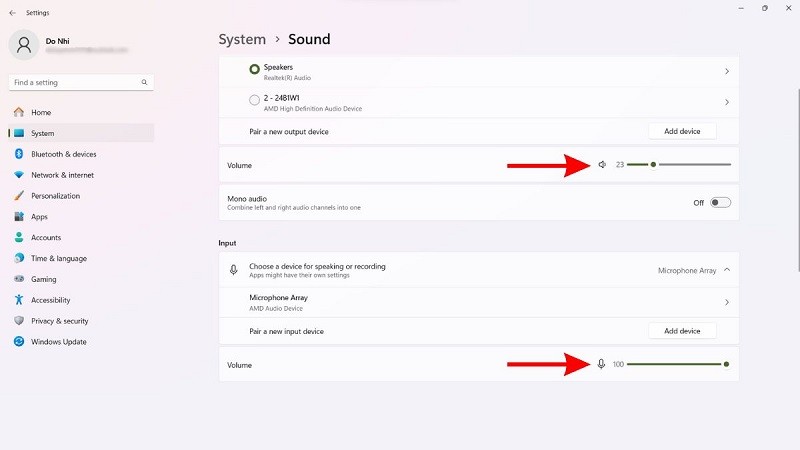Viewport: 800px width, 450px height.
Task: Open Microphone Array properties via chevron
Action: click(x=726, y=302)
